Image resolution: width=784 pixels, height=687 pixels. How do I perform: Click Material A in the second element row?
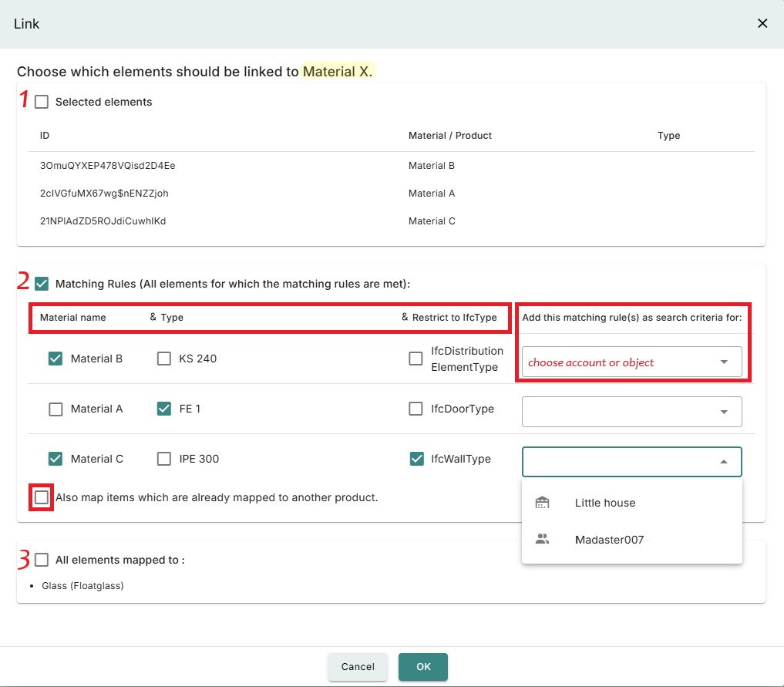click(x=432, y=194)
